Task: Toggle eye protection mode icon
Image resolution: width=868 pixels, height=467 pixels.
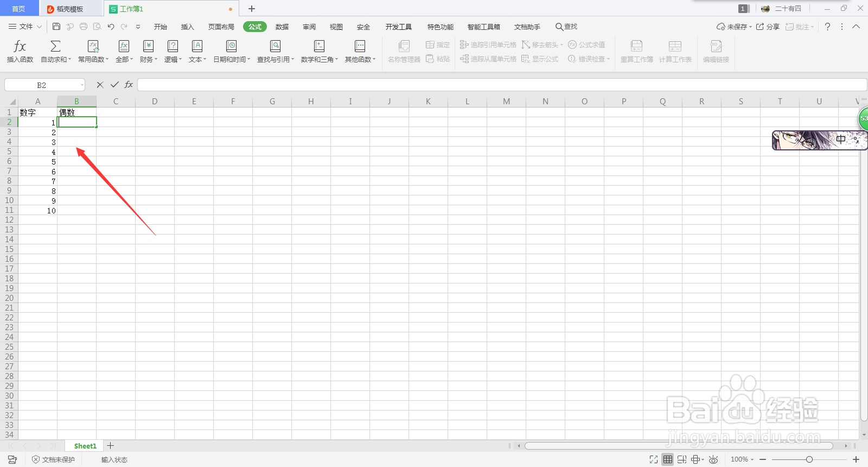Action: coord(713,459)
